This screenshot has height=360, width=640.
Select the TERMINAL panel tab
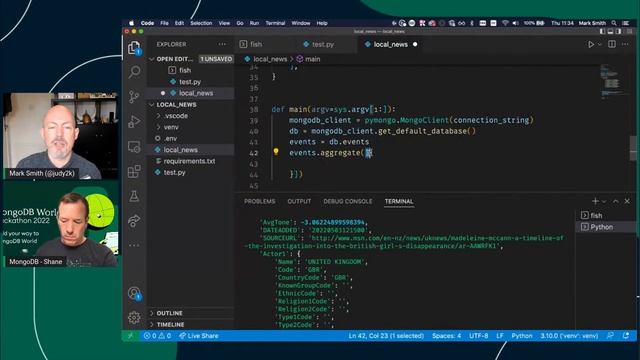399,201
